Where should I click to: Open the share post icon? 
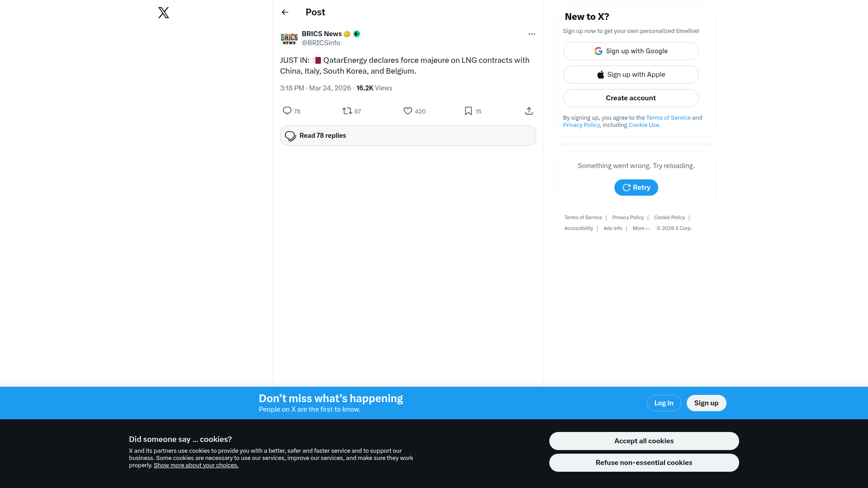[529, 111]
